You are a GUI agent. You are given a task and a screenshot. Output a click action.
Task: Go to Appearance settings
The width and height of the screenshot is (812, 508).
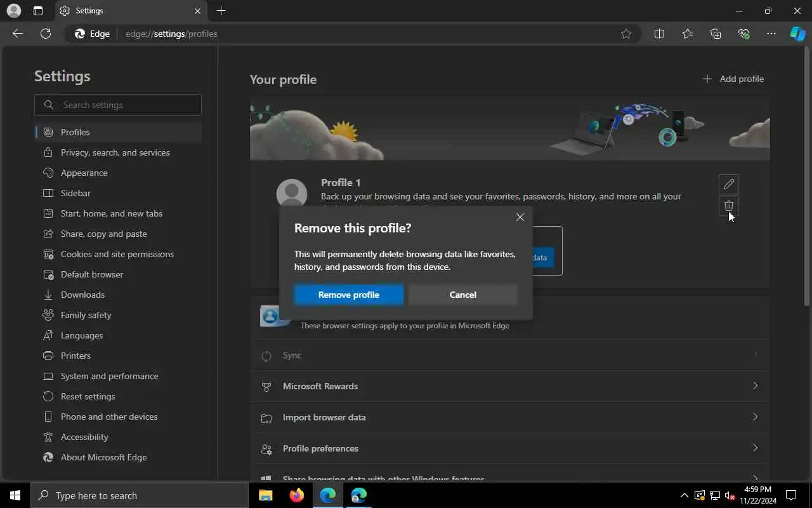[119, 173]
